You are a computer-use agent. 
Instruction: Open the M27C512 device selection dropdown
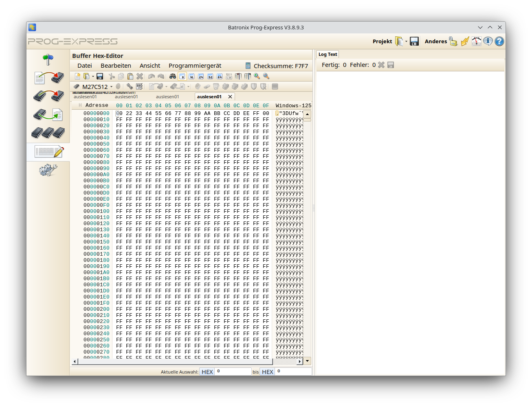(x=111, y=86)
